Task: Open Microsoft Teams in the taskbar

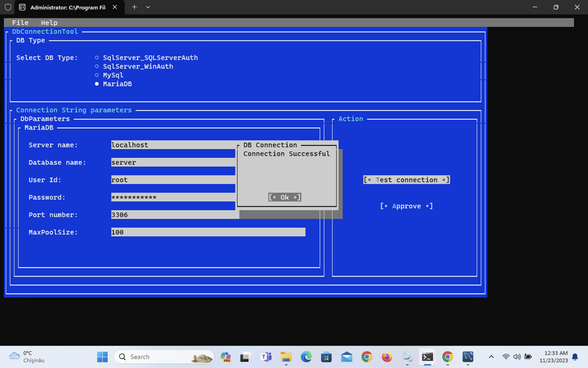Action: [266, 357]
